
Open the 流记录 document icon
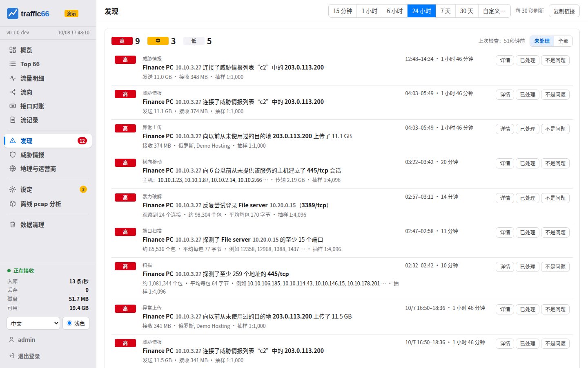click(x=13, y=120)
